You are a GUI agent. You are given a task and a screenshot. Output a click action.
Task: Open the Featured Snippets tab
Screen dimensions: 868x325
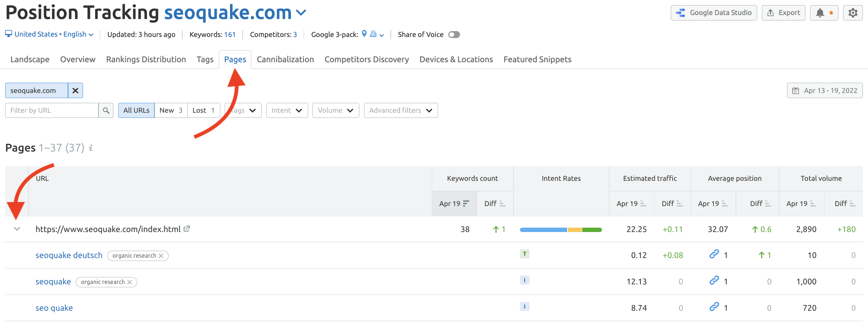538,59
